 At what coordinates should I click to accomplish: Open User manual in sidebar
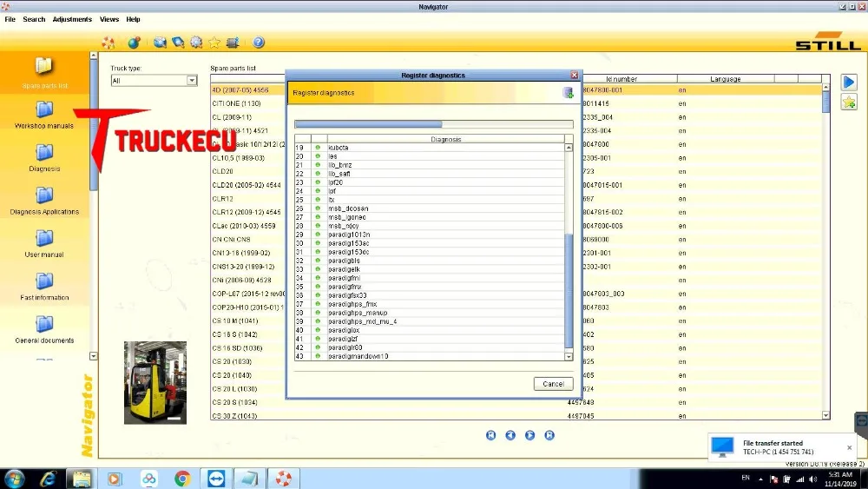click(x=44, y=244)
